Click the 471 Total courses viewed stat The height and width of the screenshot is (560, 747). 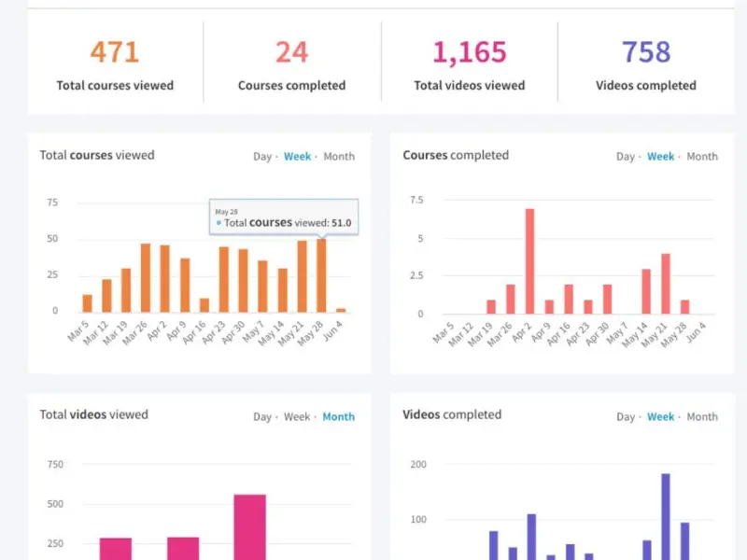point(115,53)
